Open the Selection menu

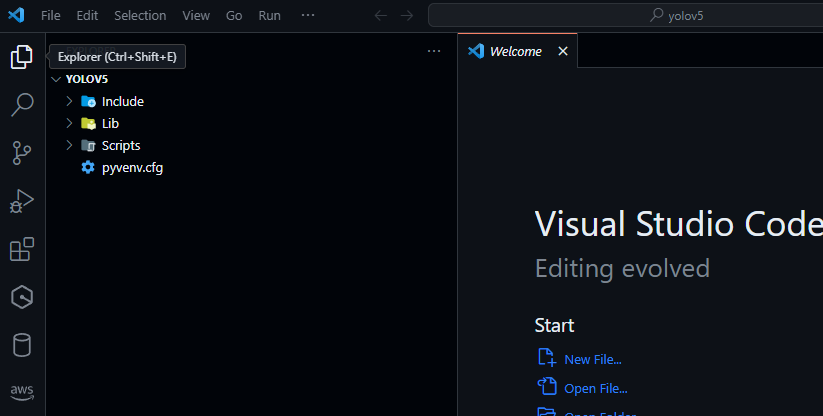point(140,16)
